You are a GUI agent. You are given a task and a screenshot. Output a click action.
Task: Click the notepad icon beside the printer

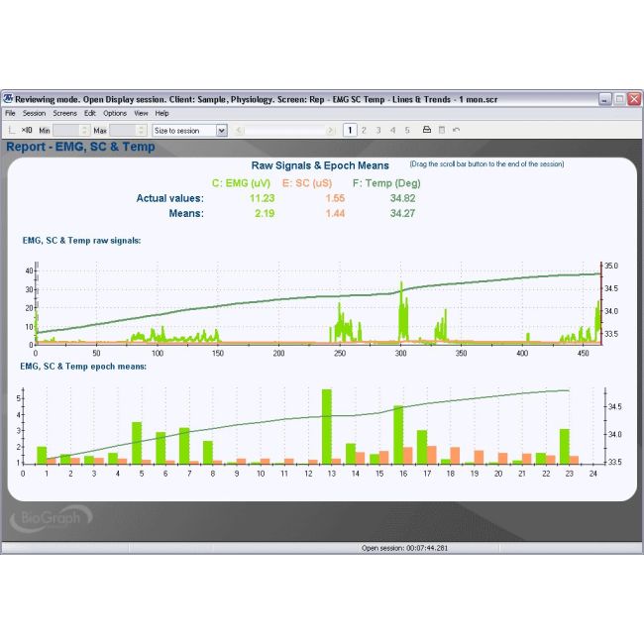pos(442,130)
